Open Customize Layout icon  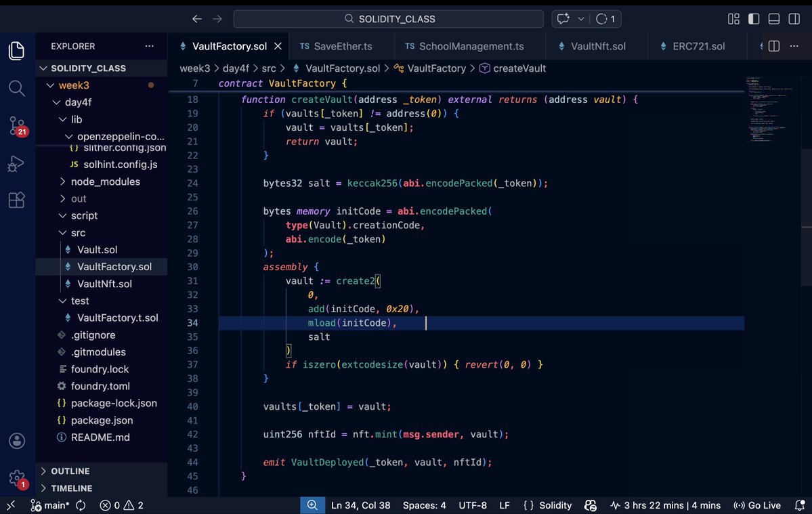tap(734, 19)
